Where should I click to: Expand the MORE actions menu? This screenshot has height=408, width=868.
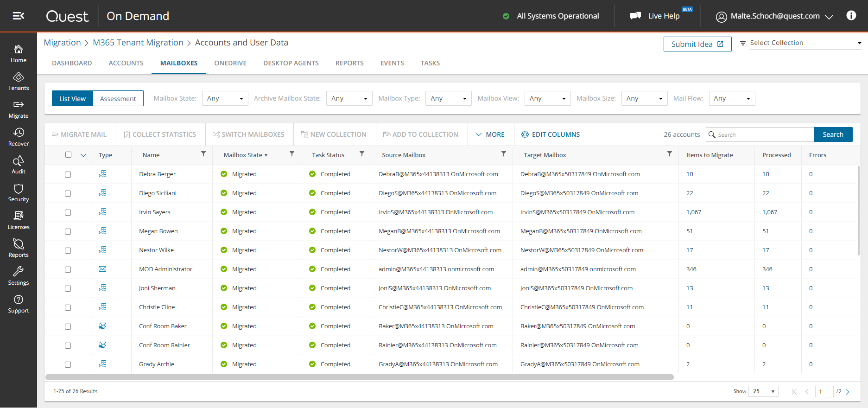[490, 134]
